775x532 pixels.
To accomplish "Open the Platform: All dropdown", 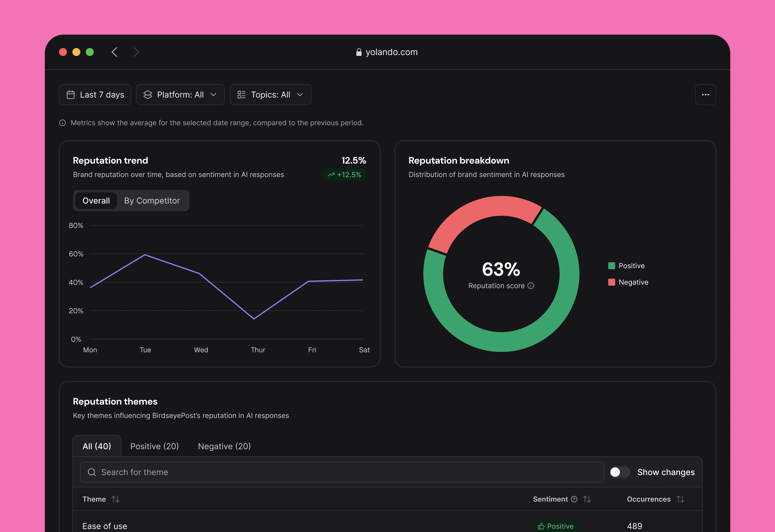I will 180,95.
